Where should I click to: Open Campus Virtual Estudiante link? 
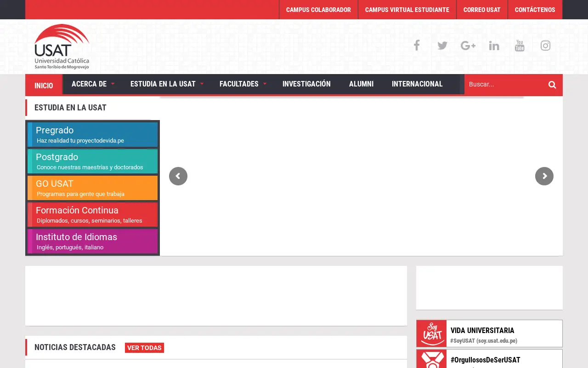tap(407, 10)
